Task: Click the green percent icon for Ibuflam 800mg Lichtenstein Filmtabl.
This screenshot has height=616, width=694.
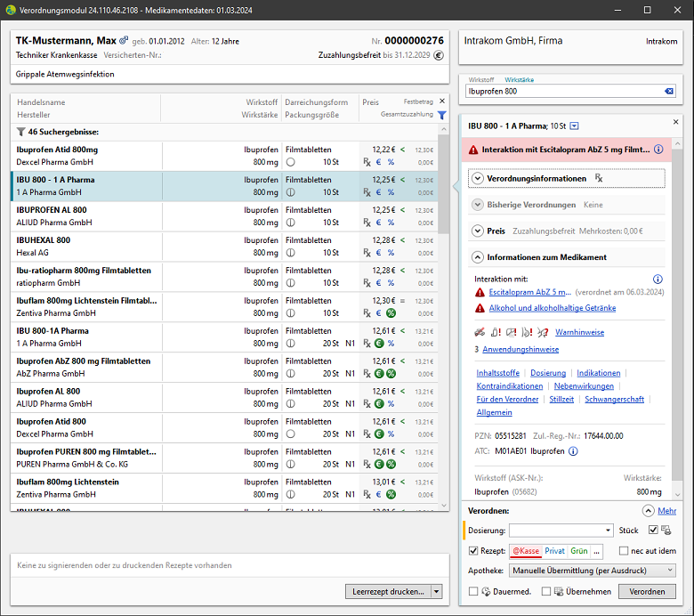Action: tap(391, 313)
